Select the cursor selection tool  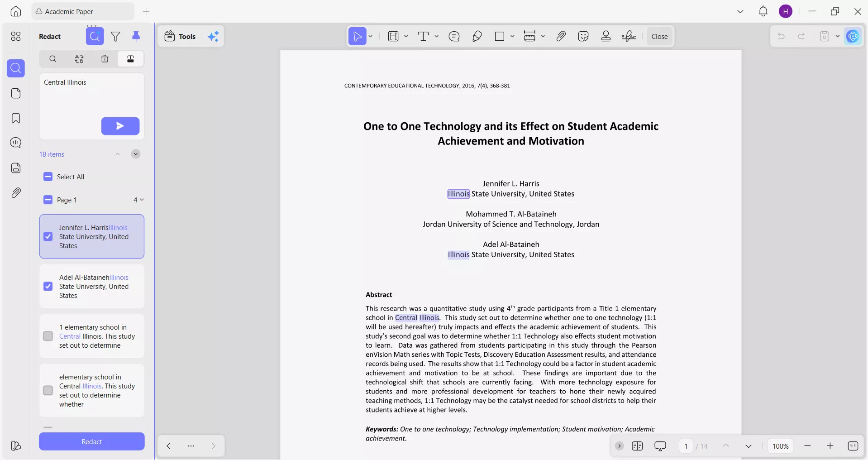[x=358, y=36]
